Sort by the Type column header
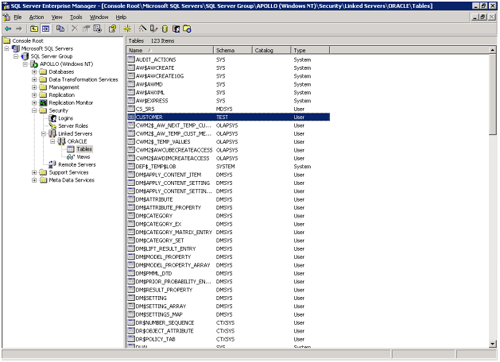Screen dimensions: 500x362 [x=310, y=50]
